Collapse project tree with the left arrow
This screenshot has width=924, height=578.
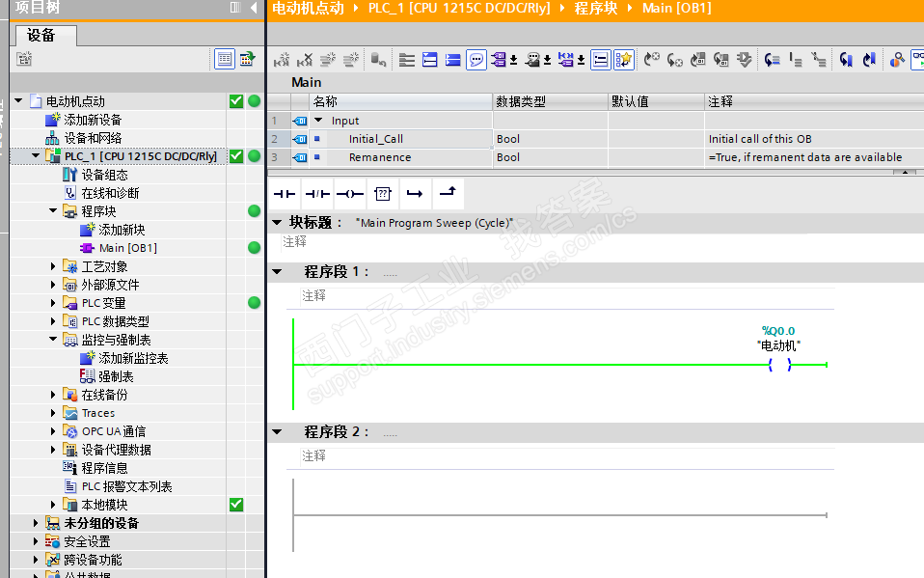[x=254, y=7]
